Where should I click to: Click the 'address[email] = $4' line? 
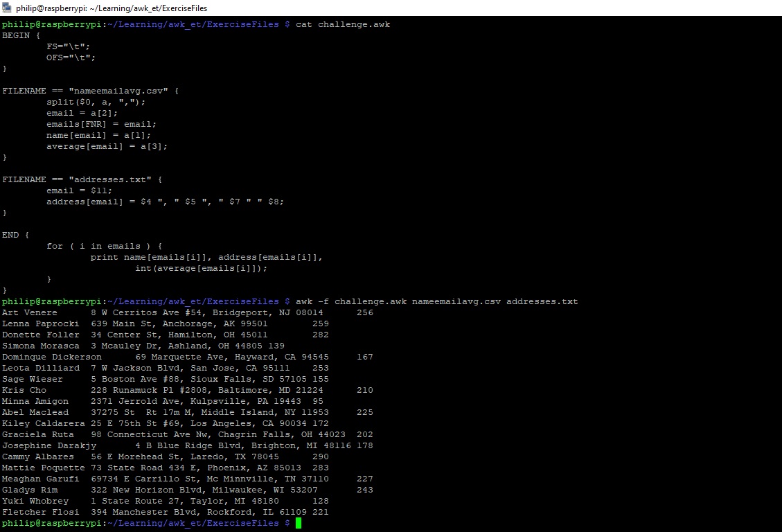click(x=165, y=202)
